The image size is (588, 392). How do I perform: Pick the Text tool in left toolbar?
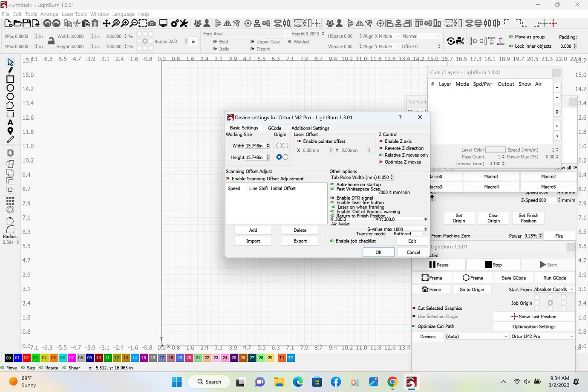(x=10, y=123)
